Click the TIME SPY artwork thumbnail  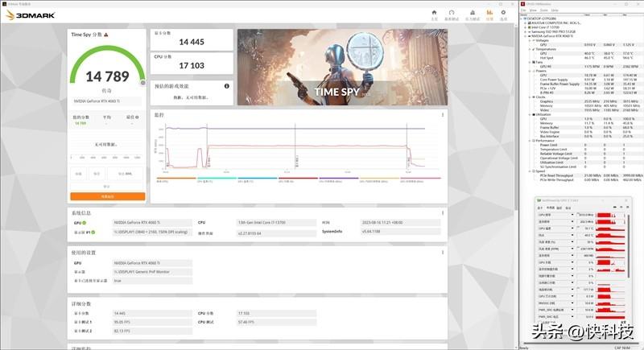(x=343, y=68)
